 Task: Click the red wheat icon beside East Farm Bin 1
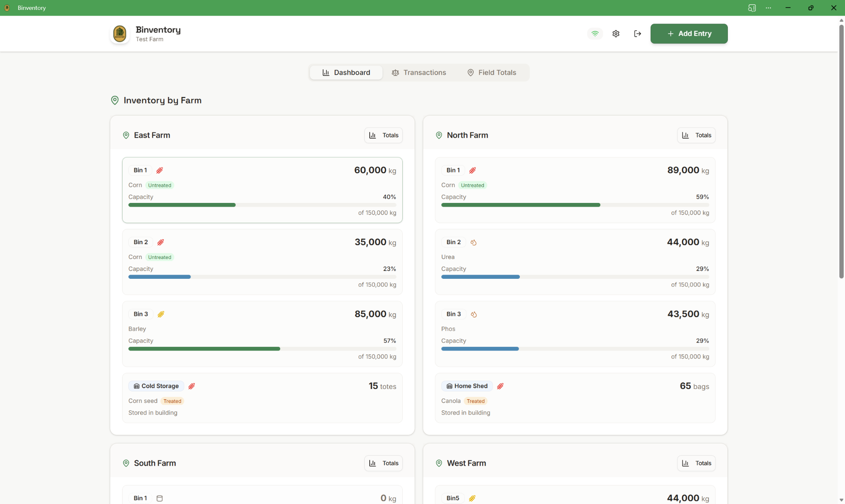[x=159, y=170]
